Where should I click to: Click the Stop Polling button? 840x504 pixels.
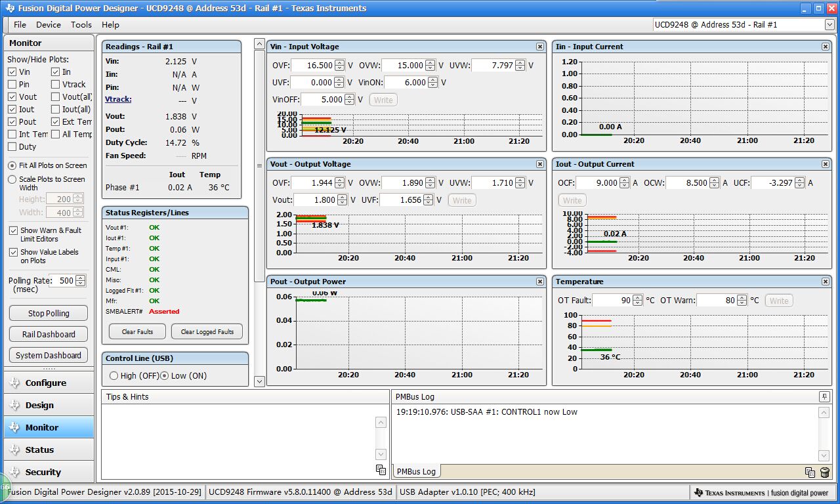pos(49,314)
